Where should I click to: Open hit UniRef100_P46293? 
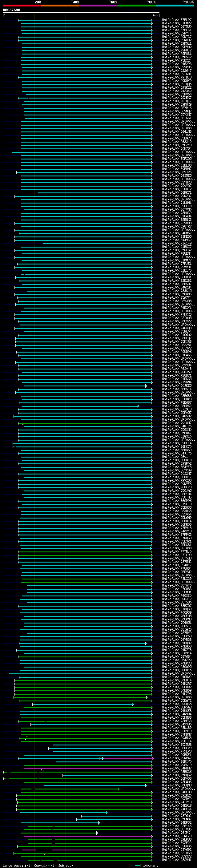click(x=177, y=64)
